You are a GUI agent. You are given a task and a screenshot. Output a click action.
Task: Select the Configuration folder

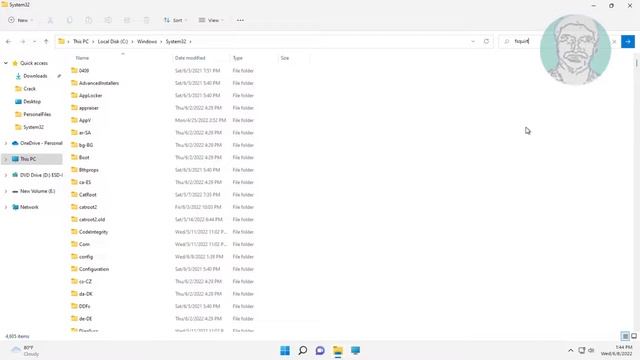pos(94,269)
